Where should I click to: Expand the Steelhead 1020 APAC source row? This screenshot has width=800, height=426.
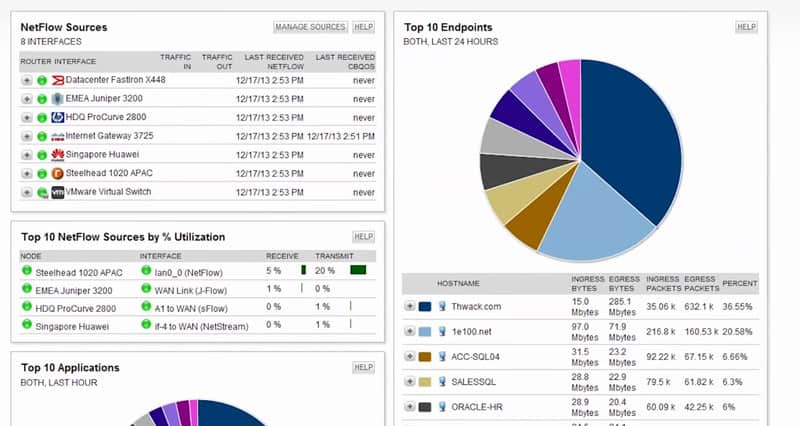point(27,173)
